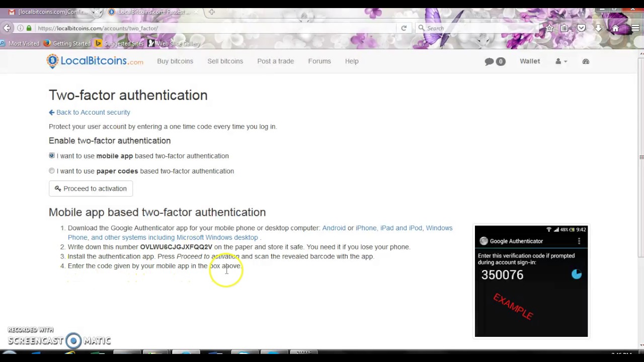The width and height of the screenshot is (644, 362).
Task: Switch to LocalBitcoins.com browser tab
Action: [153, 12]
